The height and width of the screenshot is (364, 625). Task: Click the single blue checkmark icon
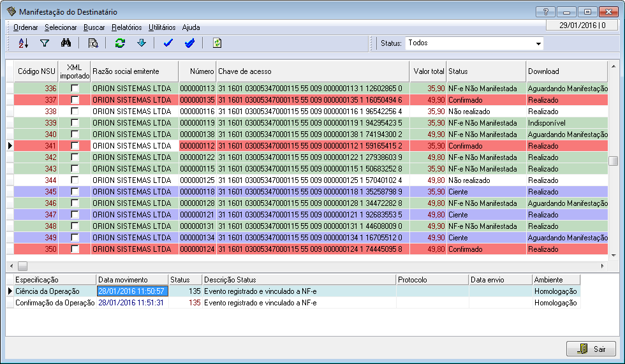coord(168,43)
